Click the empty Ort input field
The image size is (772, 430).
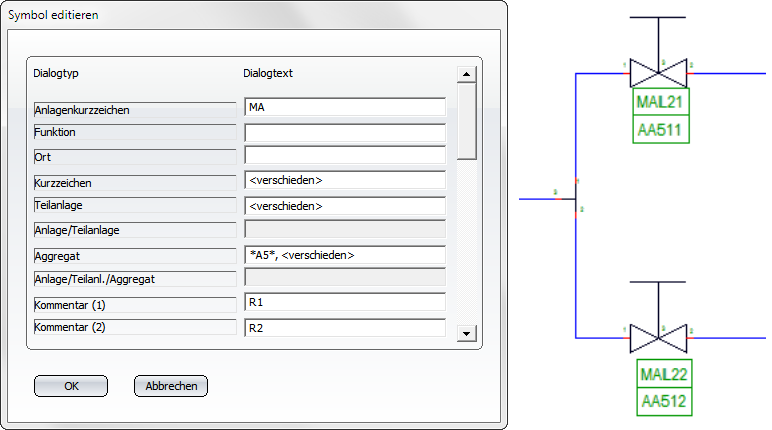345,155
